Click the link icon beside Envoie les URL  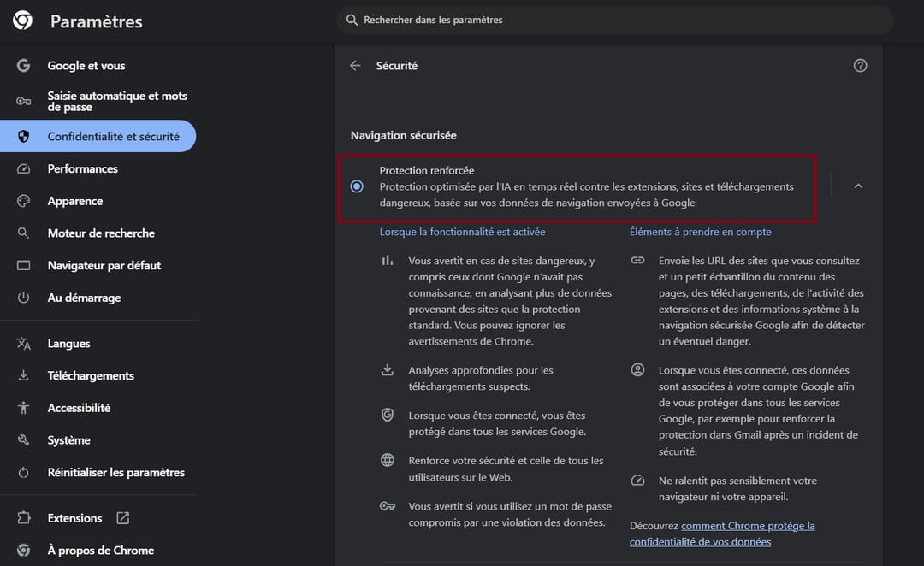tap(637, 260)
